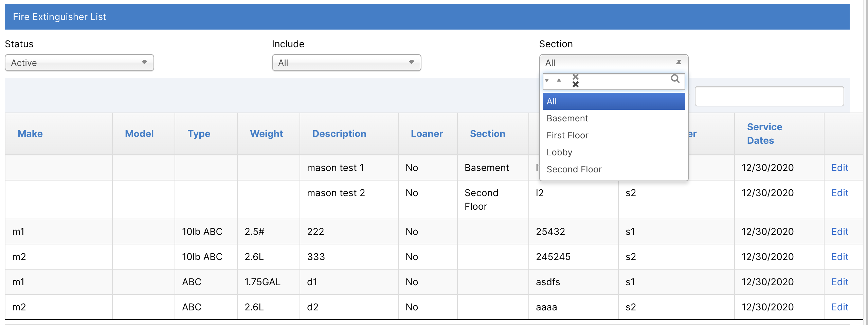
Task: Click the down triangle icon in Section search
Action: (547, 81)
